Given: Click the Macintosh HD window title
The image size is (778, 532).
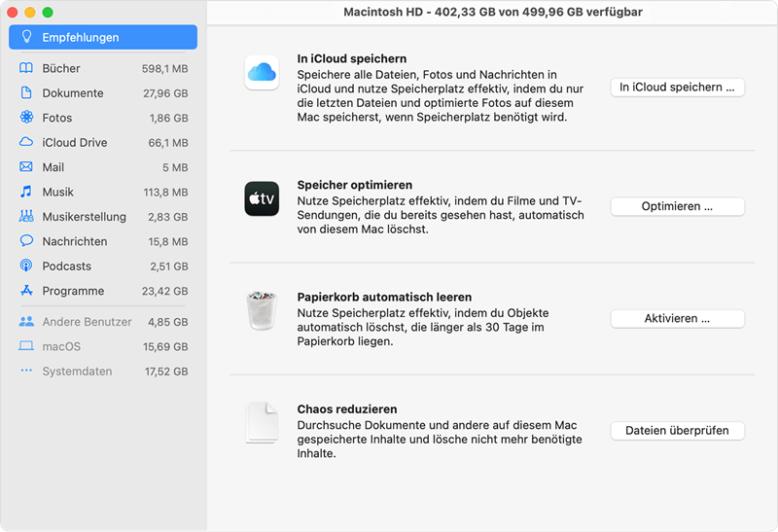Looking at the screenshot, I should point(493,12).
